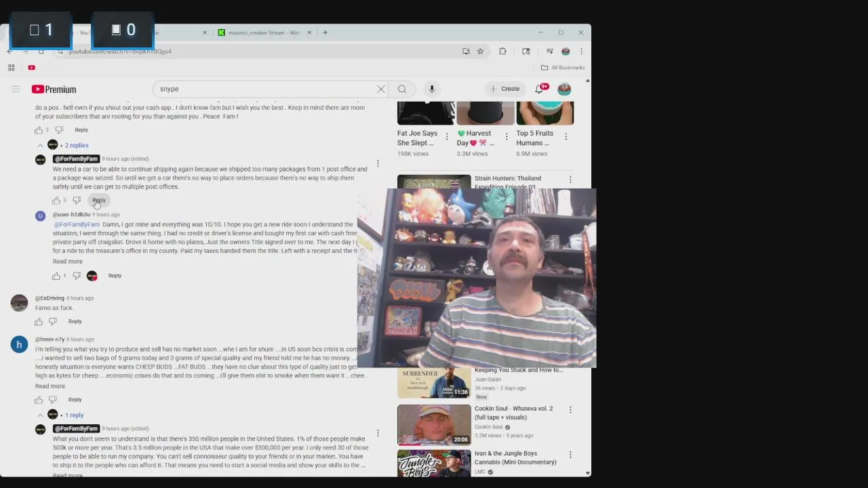
Task: Open the Ivan & the Jungle Boys video
Action: click(515, 457)
